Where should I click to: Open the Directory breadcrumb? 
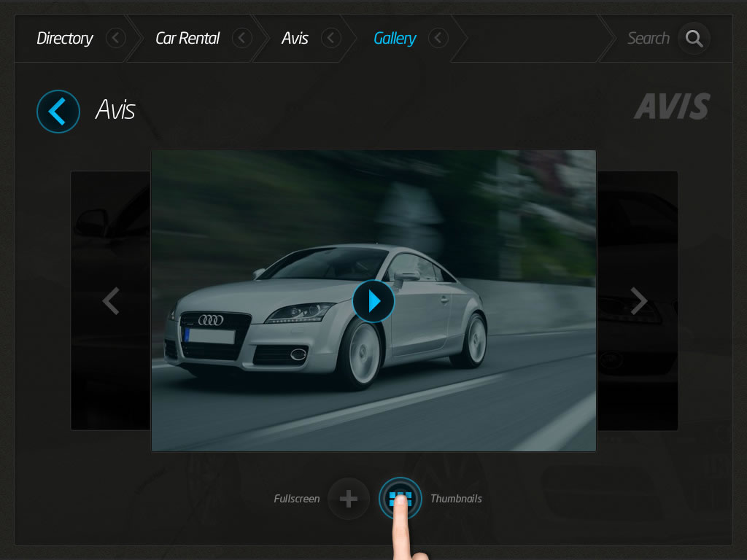pyautogui.click(x=65, y=38)
